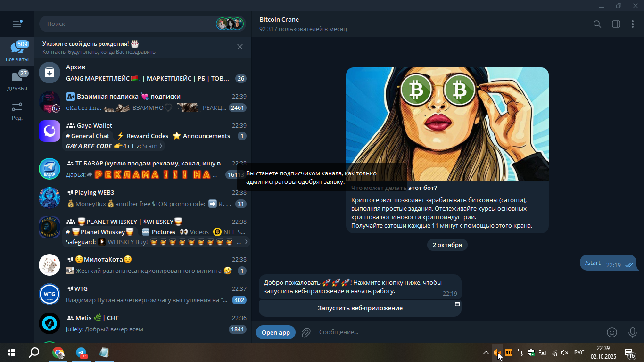
Task: Open battery status tray icon
Action: pyautogui.click(x=543, y=353)
